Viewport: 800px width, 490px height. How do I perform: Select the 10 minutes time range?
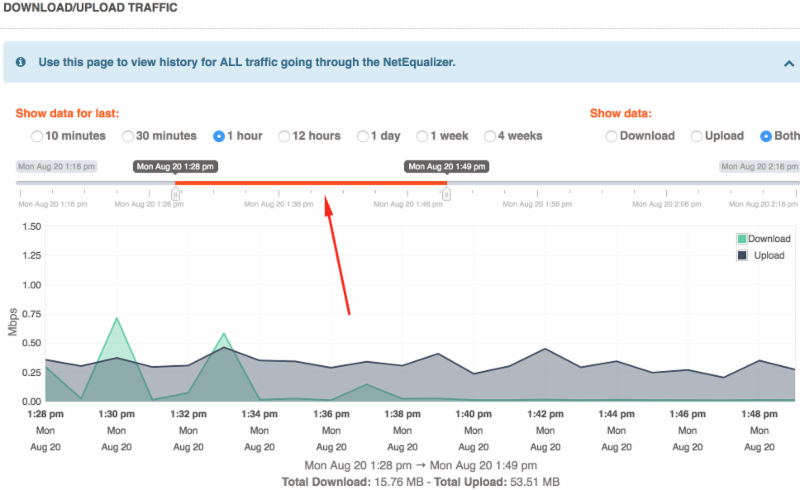pyautogui.click(x=37, y=136)
